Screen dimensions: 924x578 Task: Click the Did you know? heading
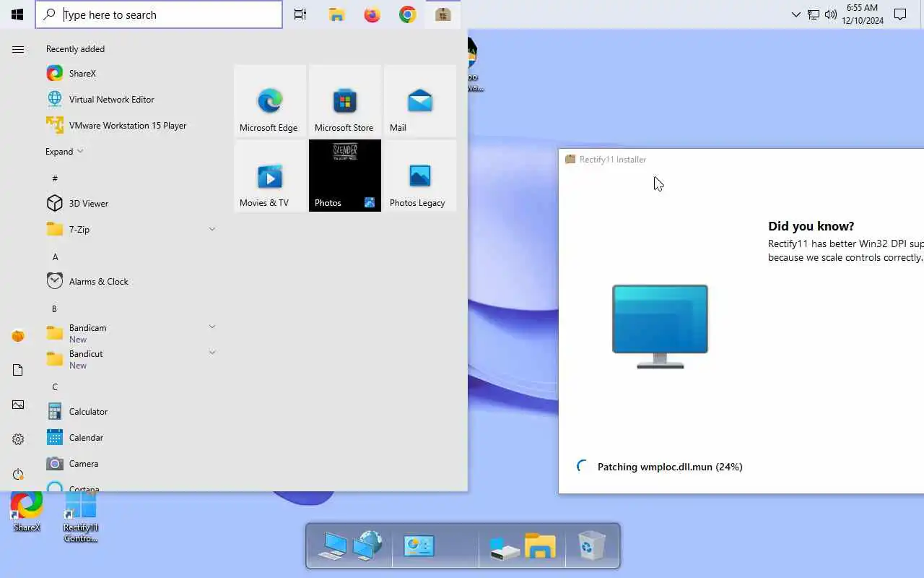click(811, 226)
